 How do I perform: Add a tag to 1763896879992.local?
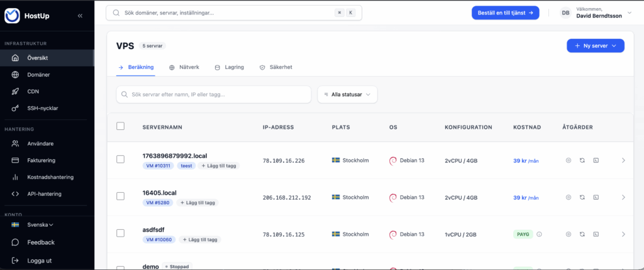[x=218, y=166]
